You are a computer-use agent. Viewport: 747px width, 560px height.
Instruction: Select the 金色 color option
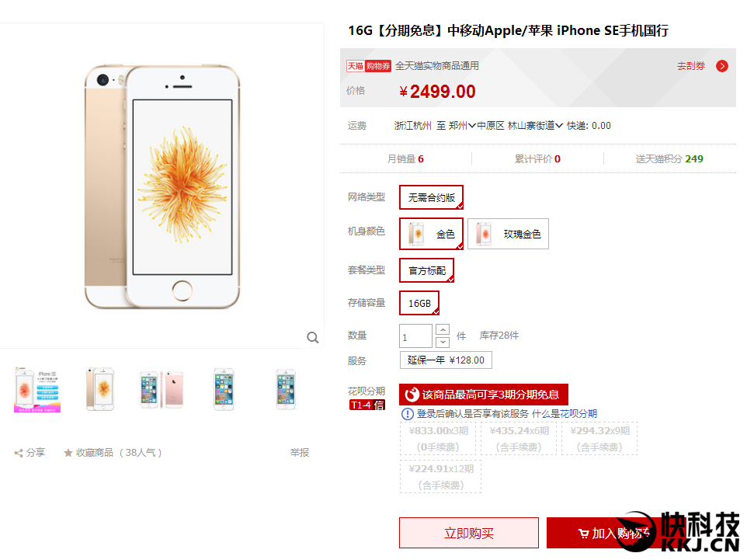pyautogui.click(x=431, y=234)
